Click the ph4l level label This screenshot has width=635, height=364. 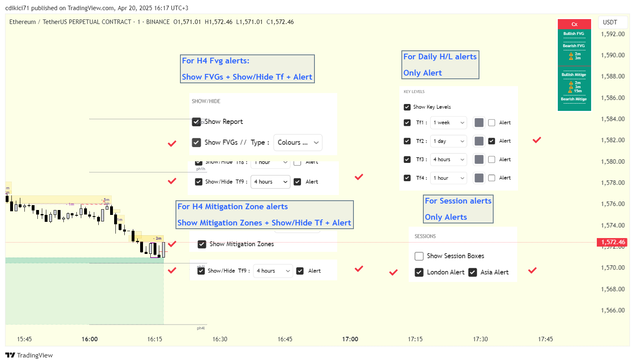[x=201, y=328]
